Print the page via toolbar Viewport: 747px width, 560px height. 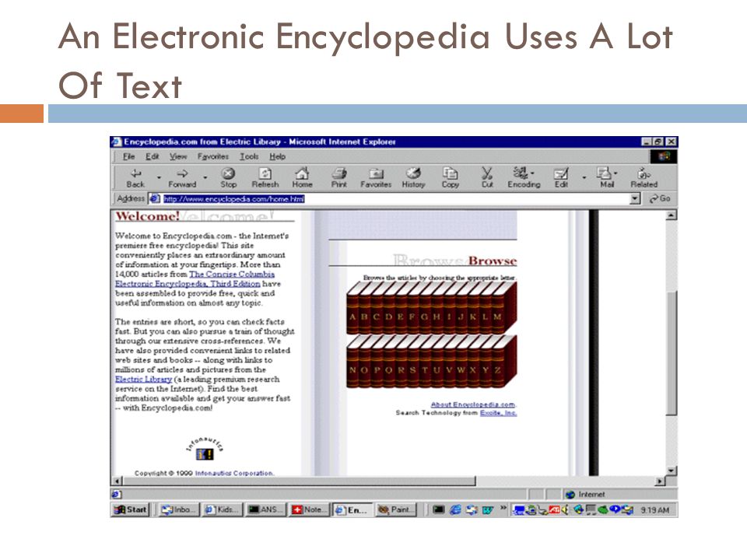(339, 178)
